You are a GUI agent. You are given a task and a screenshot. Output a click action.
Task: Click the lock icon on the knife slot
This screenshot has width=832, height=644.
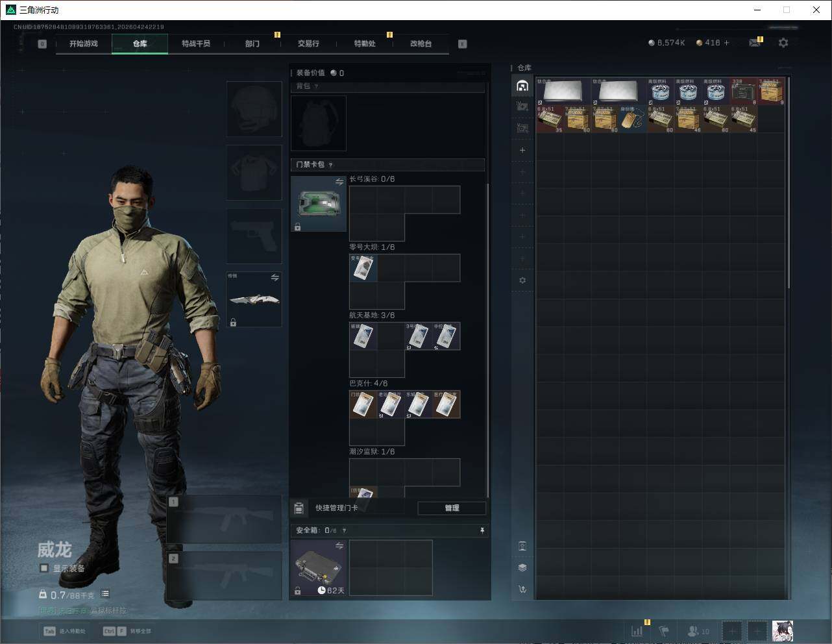[233, 322]
